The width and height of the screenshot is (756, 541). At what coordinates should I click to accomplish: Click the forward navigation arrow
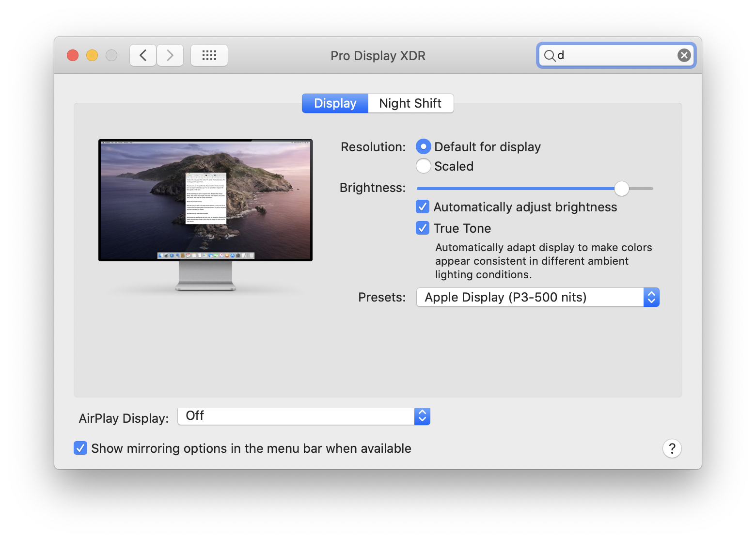170,55
